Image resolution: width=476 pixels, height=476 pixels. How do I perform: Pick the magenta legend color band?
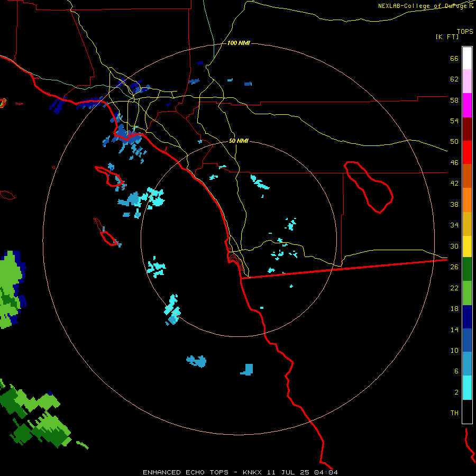pyautogui.click(x=467, y=105)
